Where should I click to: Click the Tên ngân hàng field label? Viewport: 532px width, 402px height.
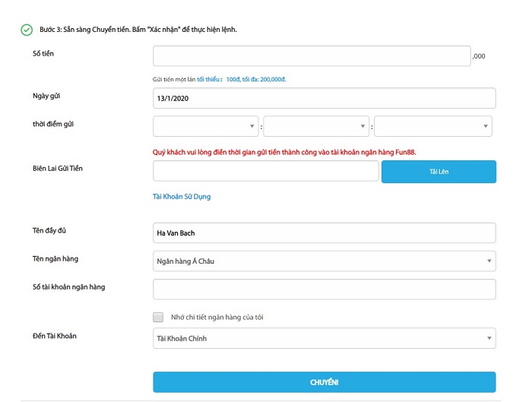tap(55, 259)
